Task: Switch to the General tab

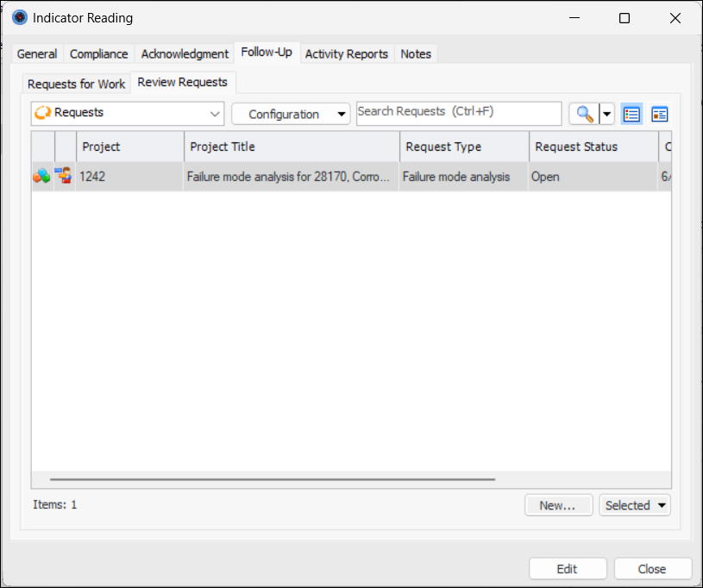Action: pos(37,53)
